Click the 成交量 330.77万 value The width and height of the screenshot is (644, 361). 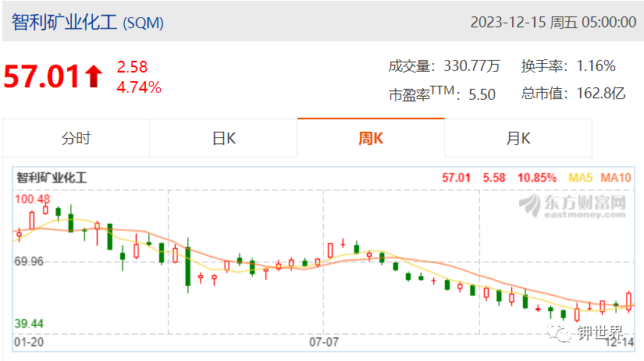pos(444,66)
